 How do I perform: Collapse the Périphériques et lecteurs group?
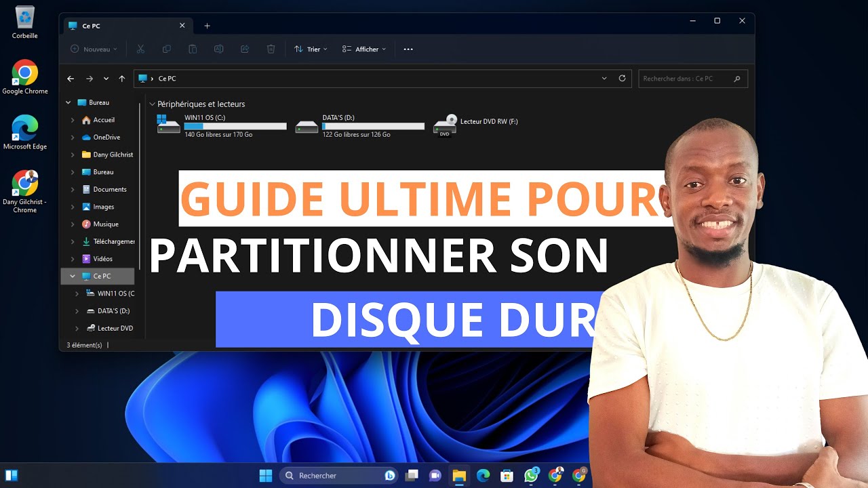[152, 104]
